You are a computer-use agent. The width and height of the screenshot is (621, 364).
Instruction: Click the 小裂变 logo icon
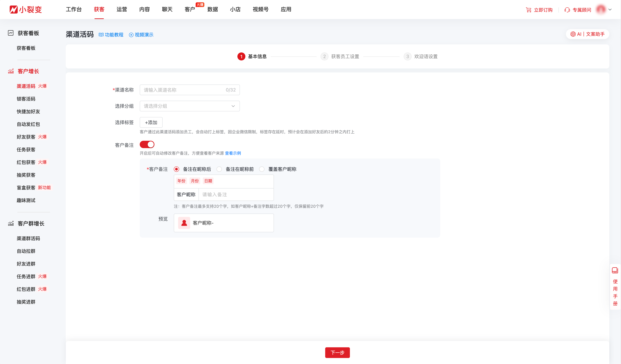pyautogui.click(x=14, y=9)
